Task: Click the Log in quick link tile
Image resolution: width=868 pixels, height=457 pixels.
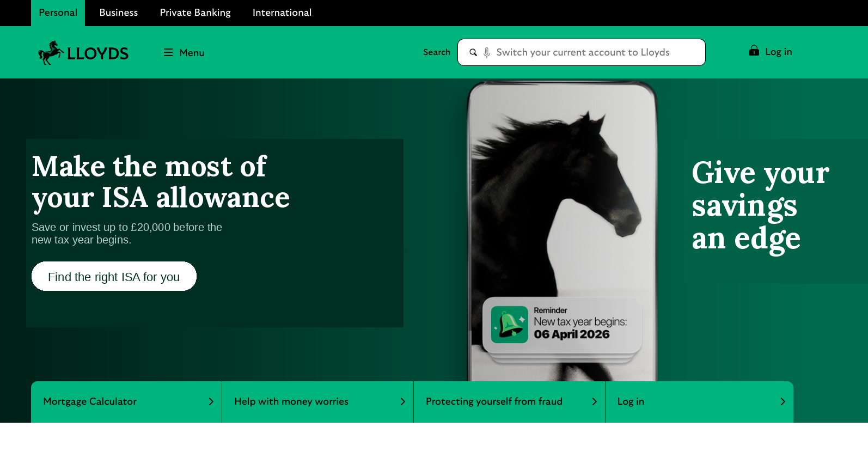Action: [699, 402]
